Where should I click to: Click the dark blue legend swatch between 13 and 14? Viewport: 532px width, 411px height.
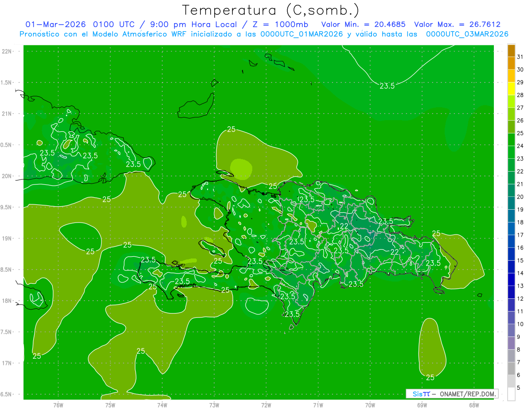pos(511,280)
